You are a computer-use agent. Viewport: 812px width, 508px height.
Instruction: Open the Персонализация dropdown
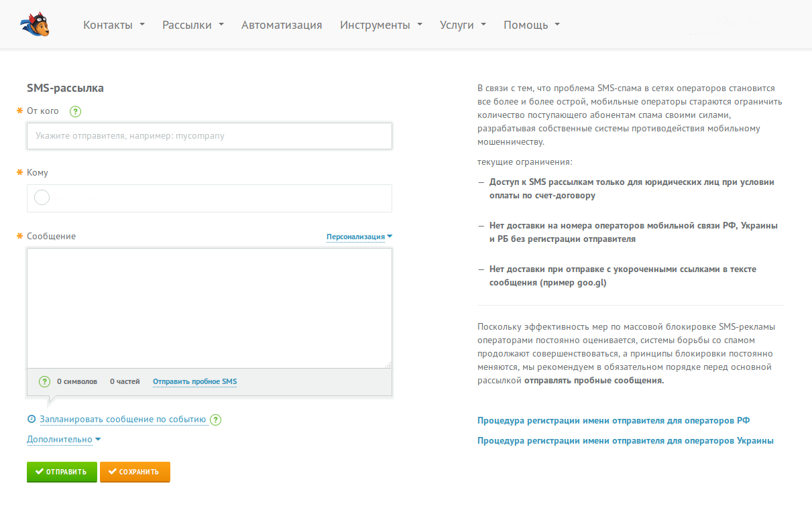pos(359,237)
